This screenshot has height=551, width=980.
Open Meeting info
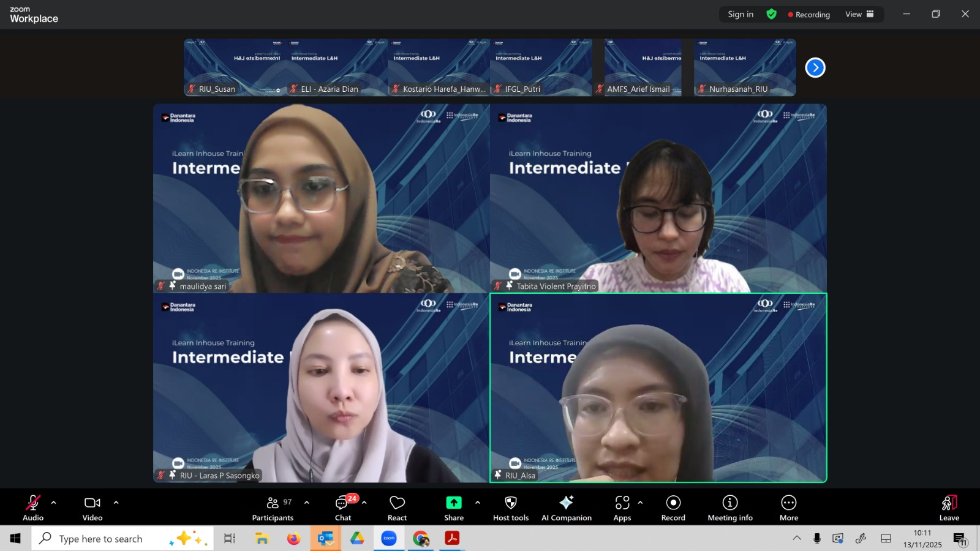tap(729, 508)
